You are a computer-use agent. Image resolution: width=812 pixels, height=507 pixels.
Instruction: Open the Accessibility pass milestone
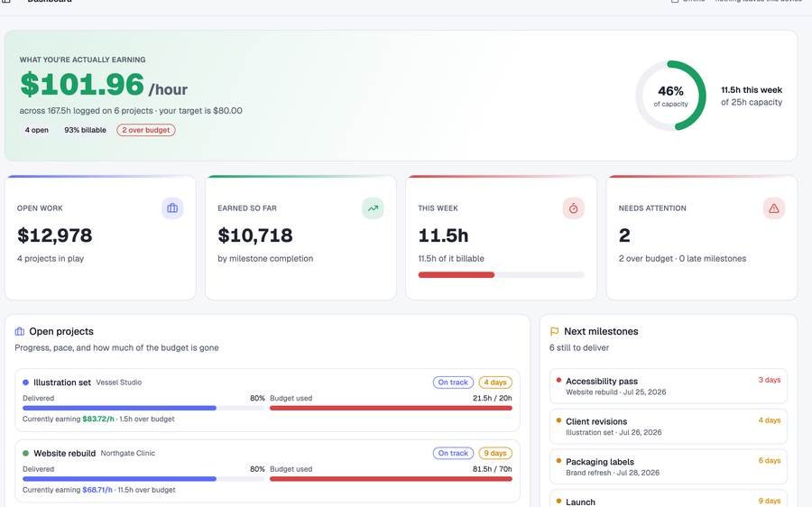668,386
